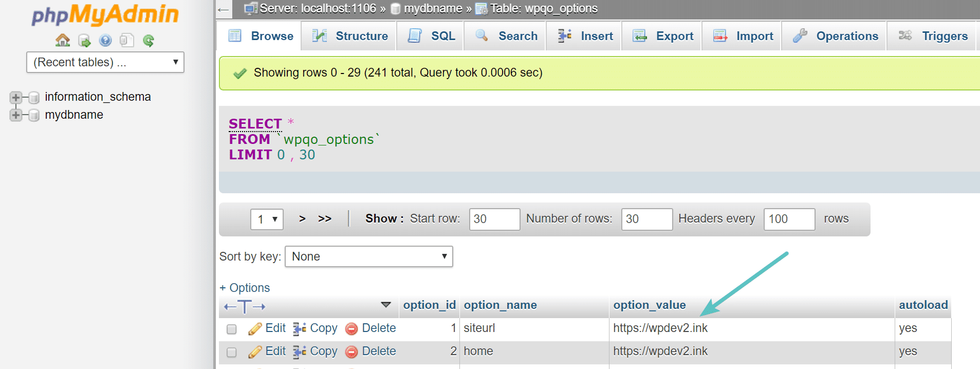Viewport: 980px width, 369px height.
Task: Open the Recent tables dropdown
Action: [105, 62]
